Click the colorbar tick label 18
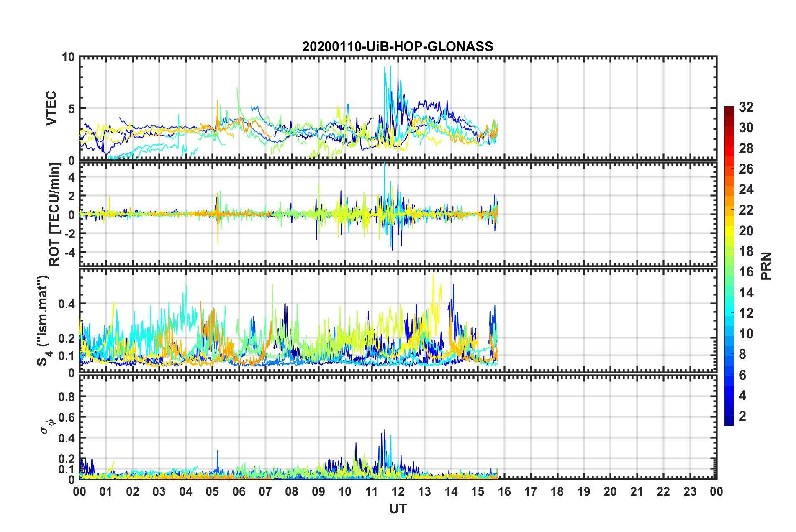Viewport: 796px width, 532px height. 746,251
